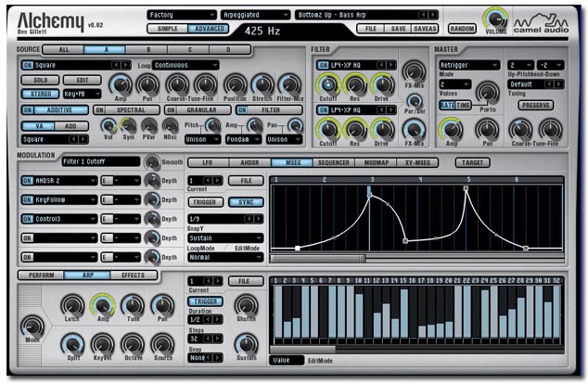Open the Retrigger mode dropdown
The height and width of the screenshot is (384, 588).
469,65
